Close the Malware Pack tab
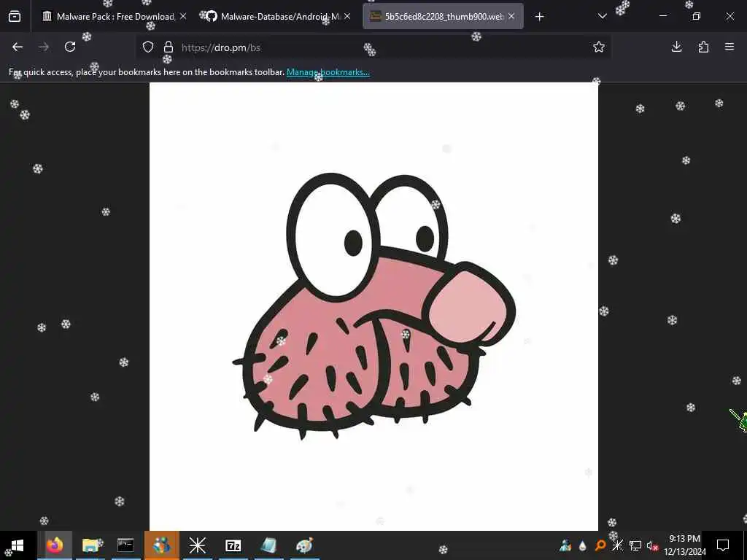The height and width of the screenshot is (560, 747). pyautogui.click(x=183, y=16)
